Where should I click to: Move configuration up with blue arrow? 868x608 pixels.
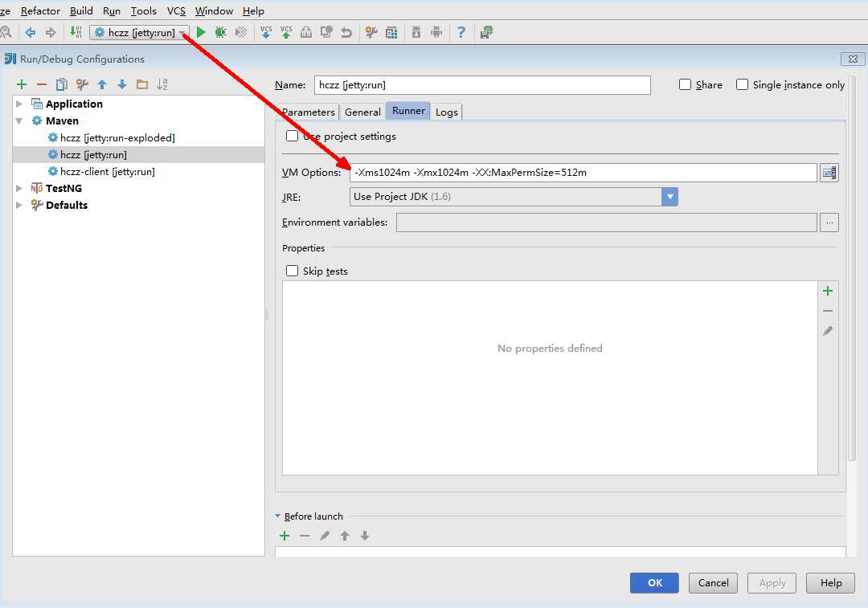[x=102, y=84]
